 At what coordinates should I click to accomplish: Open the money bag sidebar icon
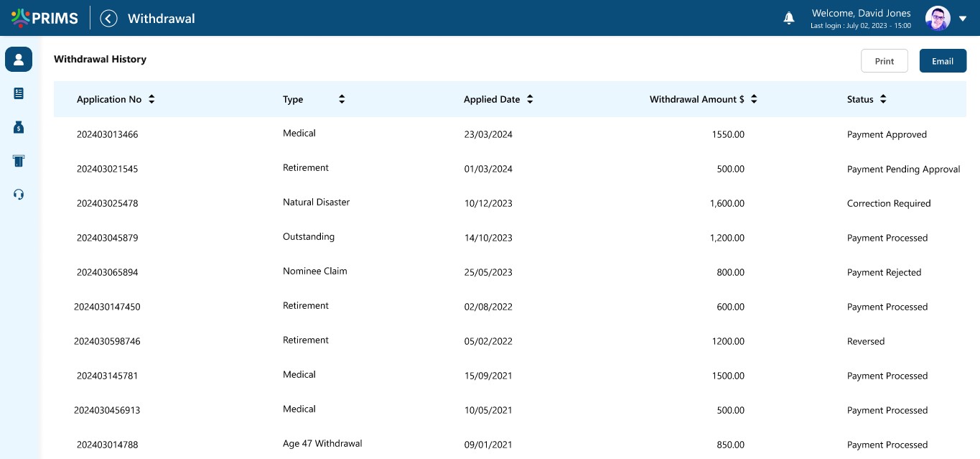19,127
